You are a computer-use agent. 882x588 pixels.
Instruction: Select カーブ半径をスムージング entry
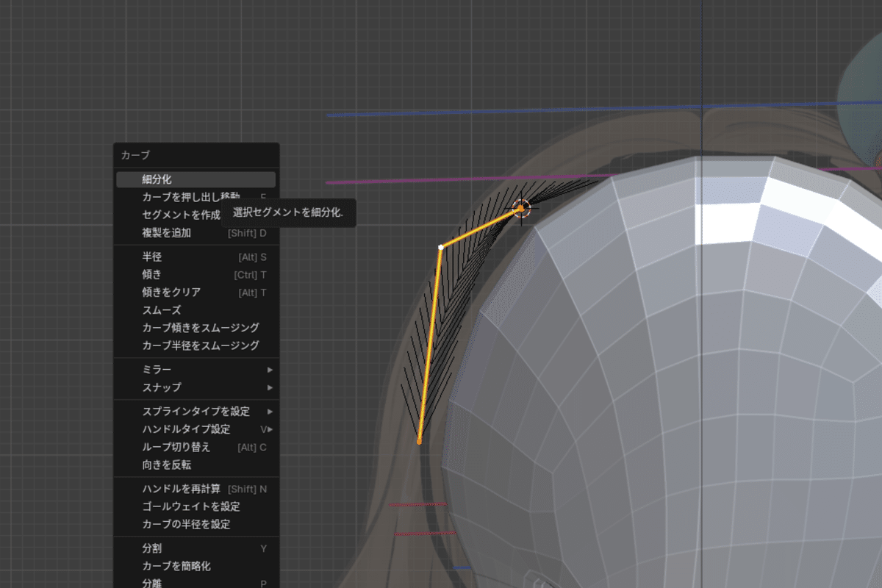[196, 345]
